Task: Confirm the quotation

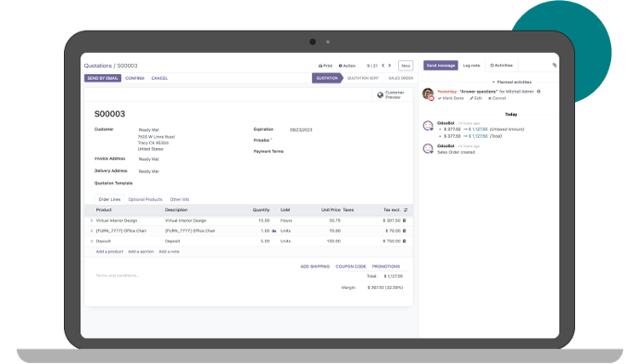Action: pos(134,78)
